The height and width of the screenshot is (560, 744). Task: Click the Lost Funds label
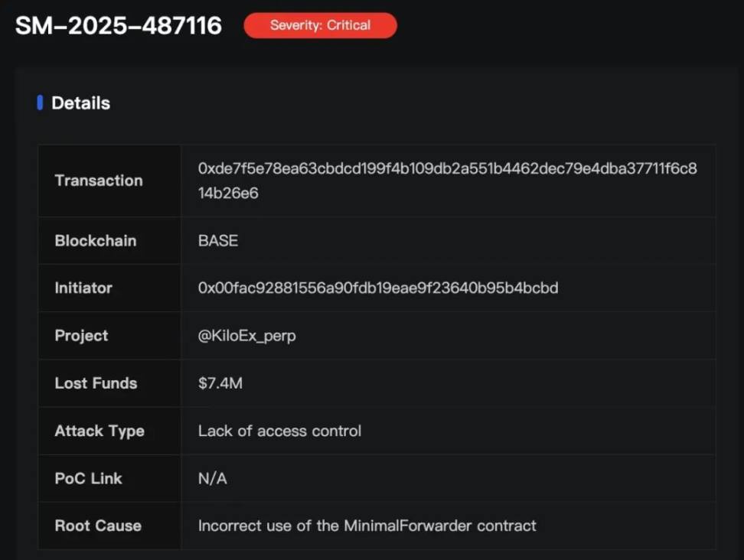[x=96, y=383]
